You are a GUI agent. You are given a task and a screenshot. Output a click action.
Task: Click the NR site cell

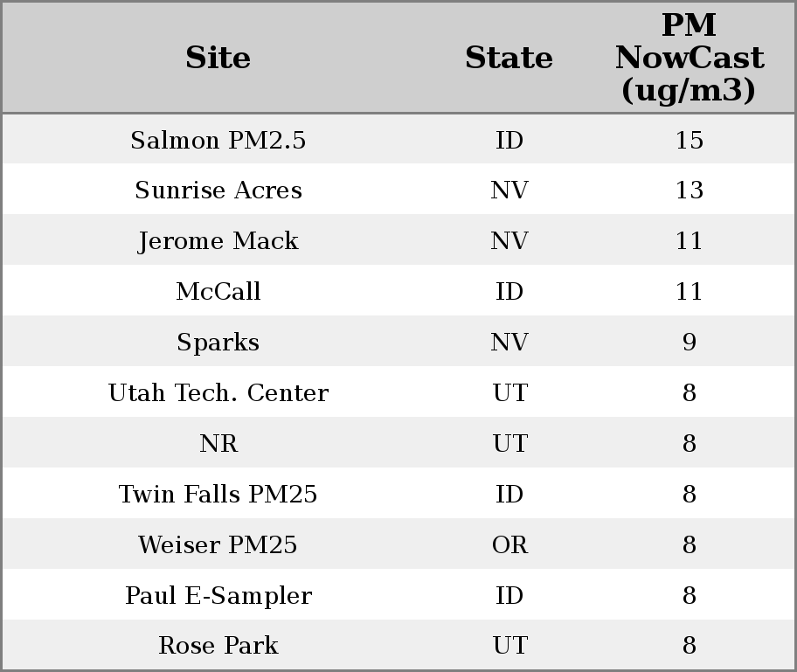coord(218,444)
